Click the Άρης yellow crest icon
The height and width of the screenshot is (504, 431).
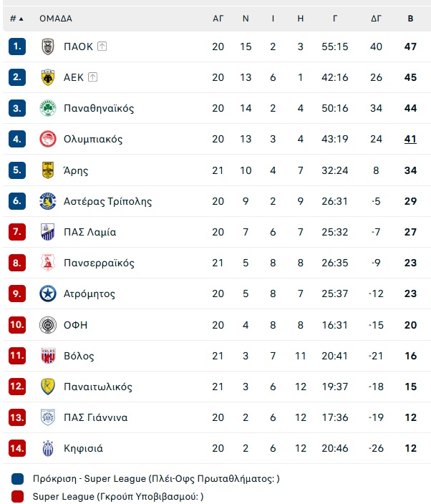click(48, 170)
